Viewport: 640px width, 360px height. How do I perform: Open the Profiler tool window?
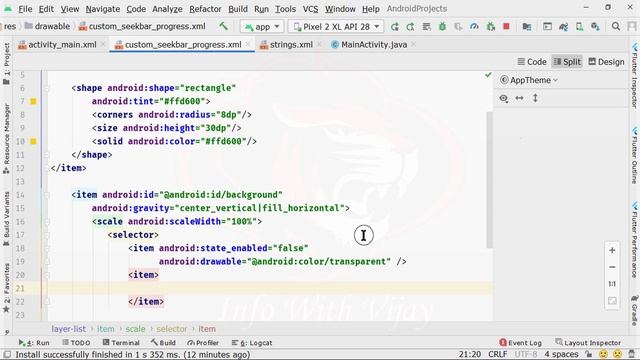[x=203, y=343]
